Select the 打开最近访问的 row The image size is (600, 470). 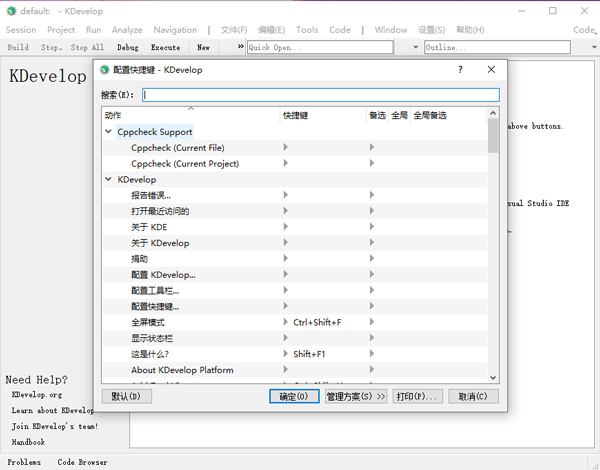pyautogui.click(x=295, y=211)
